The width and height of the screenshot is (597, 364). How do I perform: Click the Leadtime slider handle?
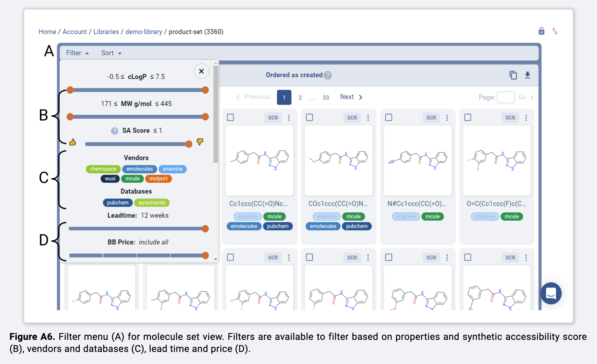pos(205,229)
